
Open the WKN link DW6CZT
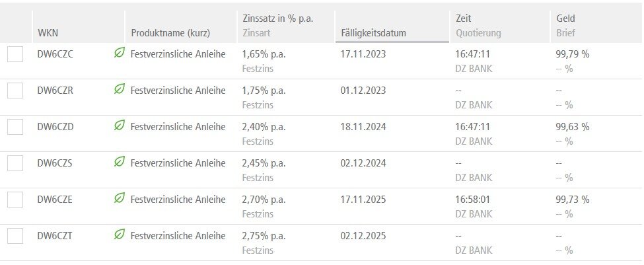[x=55, y=235]
